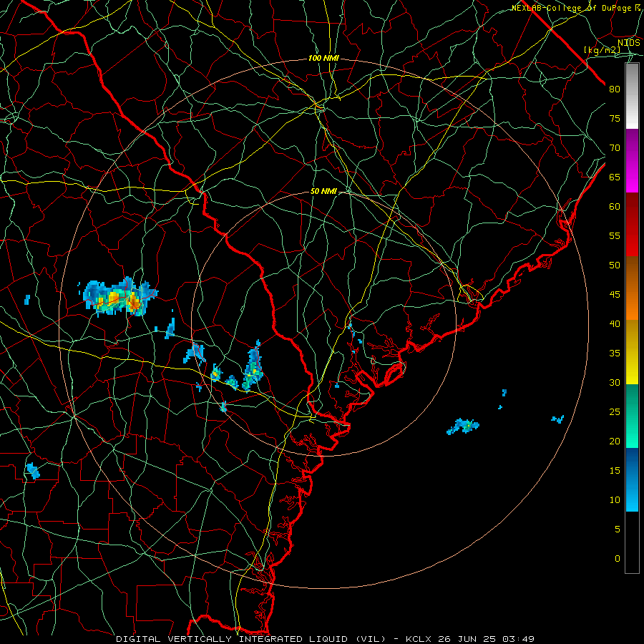The width and height of the screenshot is (644, 644).
Task: Click the "100 NMI" range ring label
Action: [x=323, y=59]
